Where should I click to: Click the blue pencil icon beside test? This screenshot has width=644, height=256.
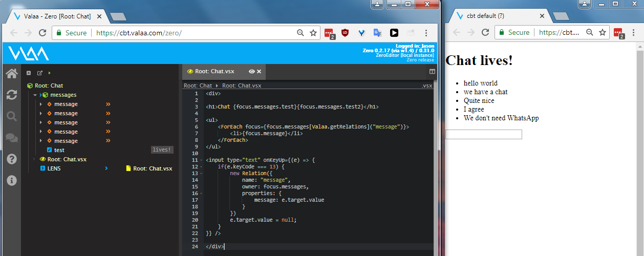pos(49,150)
